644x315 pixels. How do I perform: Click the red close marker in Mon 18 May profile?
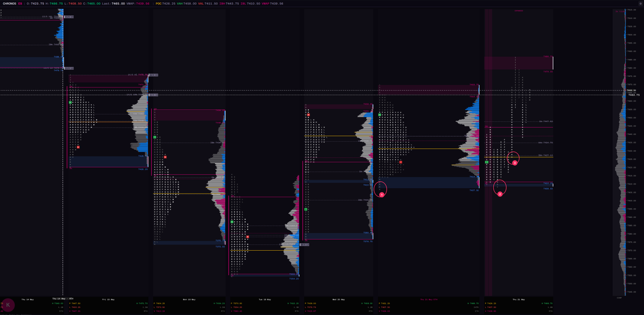165,157
